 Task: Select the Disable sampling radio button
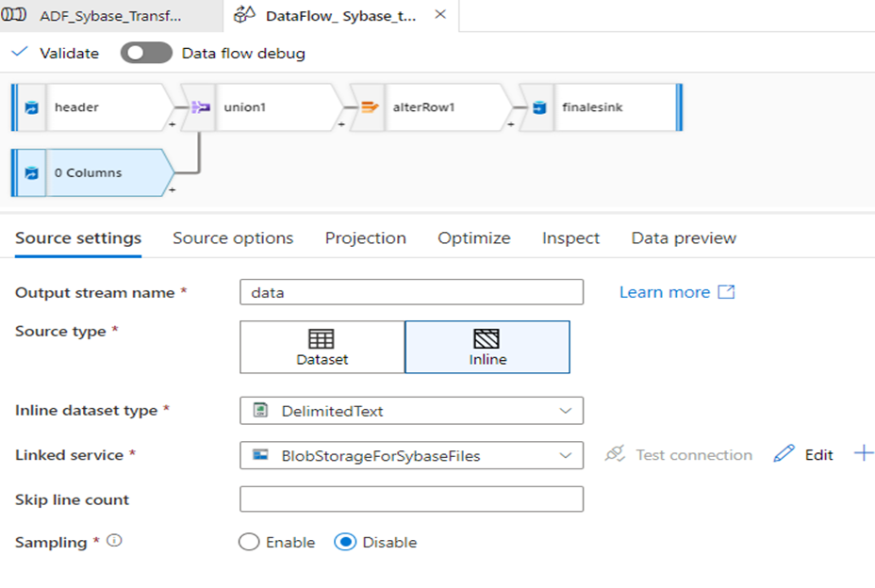[x=345, y=542]
